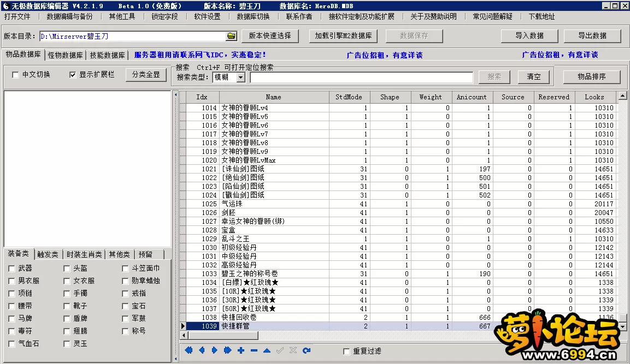This screenshot has width=630, height=364.
Task: Open the 数据编辑与备份 menu
Action: click(69, 16)
